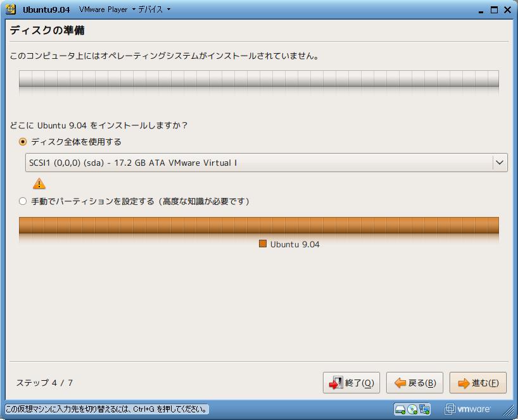This screenshot has height=420, width=518.
Task: Click the CD/DVD device icon in status bar
Action: click(412, 409)
